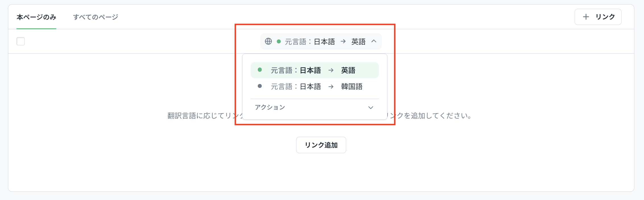Select the 本ページのみ tab
644x200 pixels.
(x=36, y=17)
